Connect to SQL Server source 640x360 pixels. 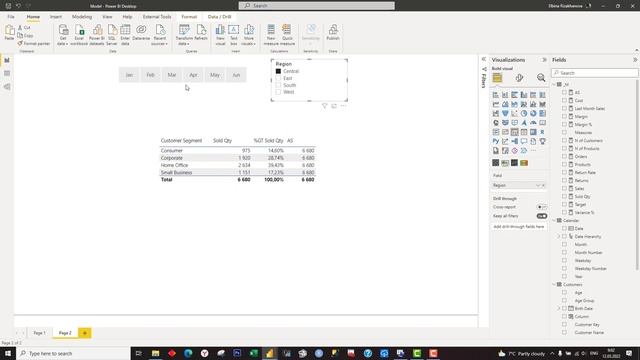[x=112, y=35]
